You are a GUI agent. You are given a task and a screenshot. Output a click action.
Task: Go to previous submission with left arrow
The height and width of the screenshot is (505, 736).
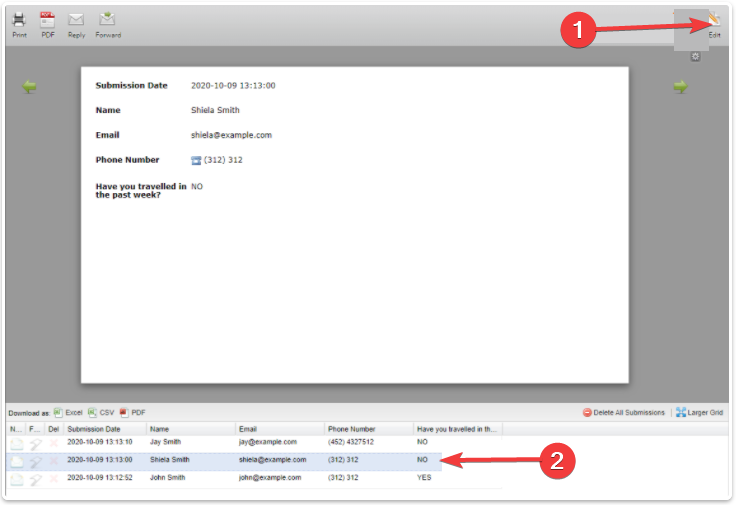click(x=30, y=88)
